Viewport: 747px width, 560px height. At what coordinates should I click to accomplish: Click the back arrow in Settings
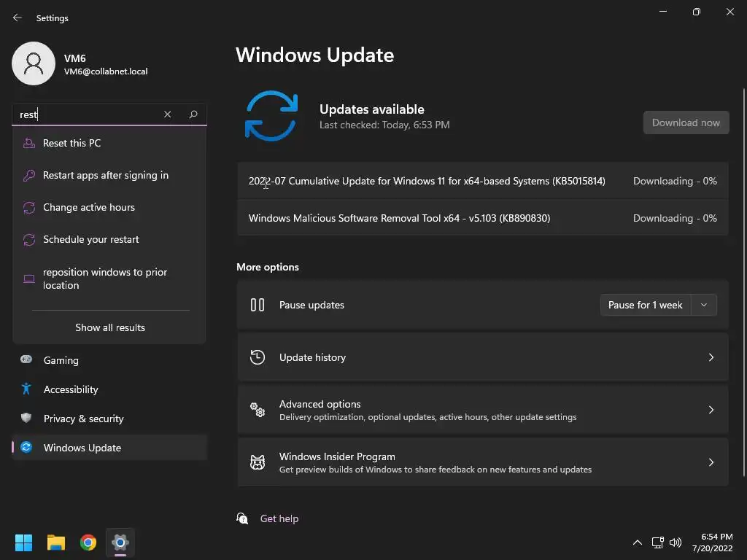[18, 17]
